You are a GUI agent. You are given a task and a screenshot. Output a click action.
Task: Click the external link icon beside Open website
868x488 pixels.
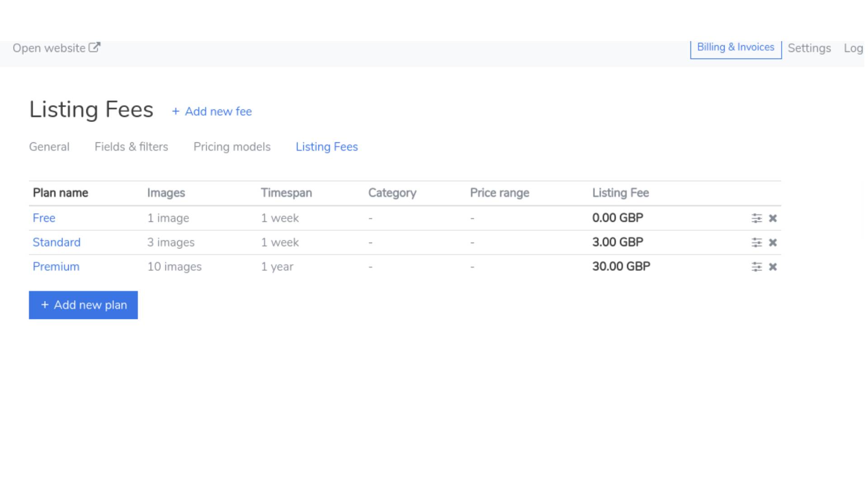[x=94, y=47]
